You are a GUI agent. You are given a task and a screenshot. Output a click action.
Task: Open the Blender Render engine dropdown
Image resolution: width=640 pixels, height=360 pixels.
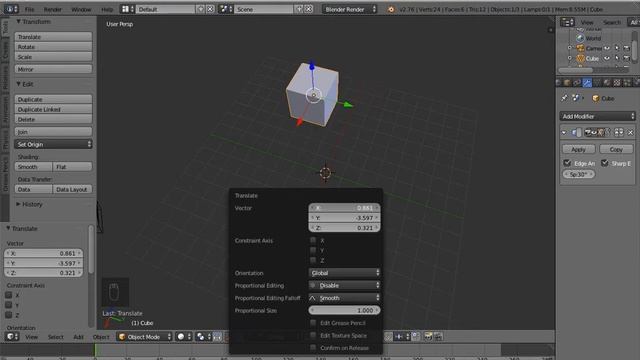[x=349, y=9]
